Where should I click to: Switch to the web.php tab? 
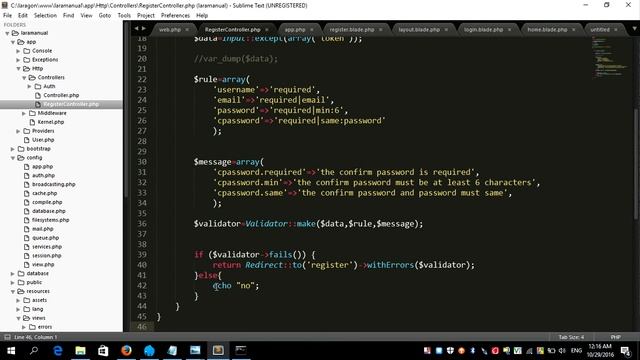(x=169, y=29)
